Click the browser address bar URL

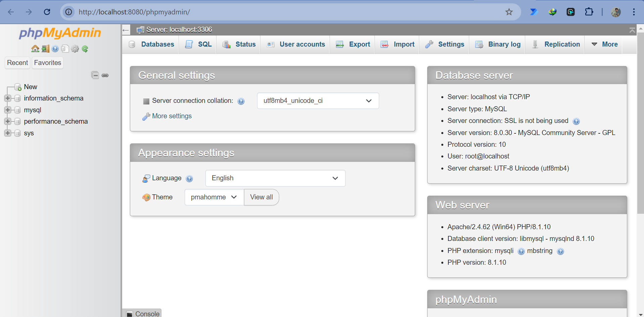tap(134, 12)
